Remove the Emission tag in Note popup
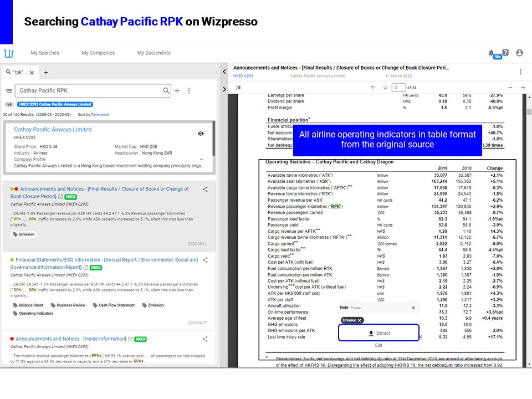The width and height of the screenshot is (532, 399). click(360, 320)
